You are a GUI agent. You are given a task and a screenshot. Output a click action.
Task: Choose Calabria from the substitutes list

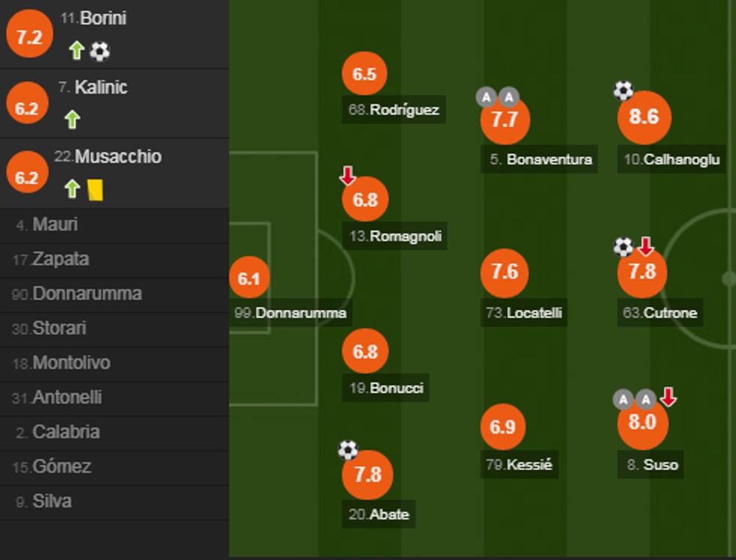pos(66,432)
